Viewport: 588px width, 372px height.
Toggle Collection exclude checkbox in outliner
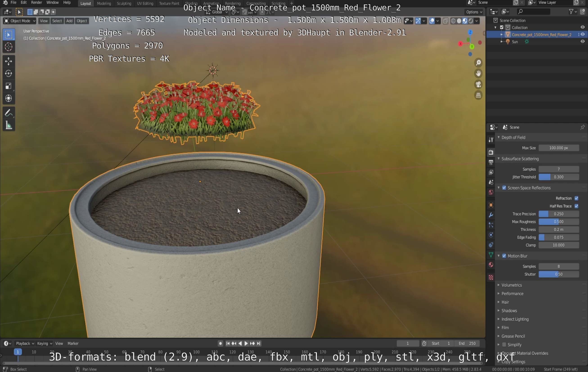(502, 27)
